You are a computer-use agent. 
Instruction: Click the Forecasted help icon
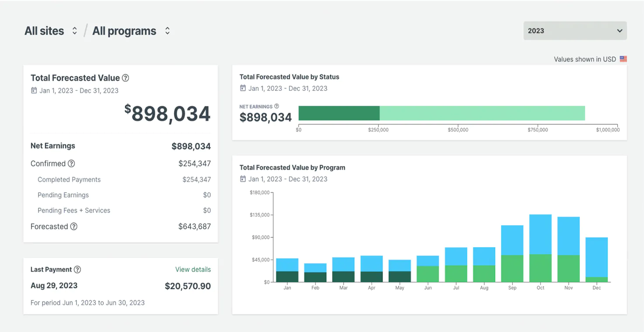click(x=74, y=226)
